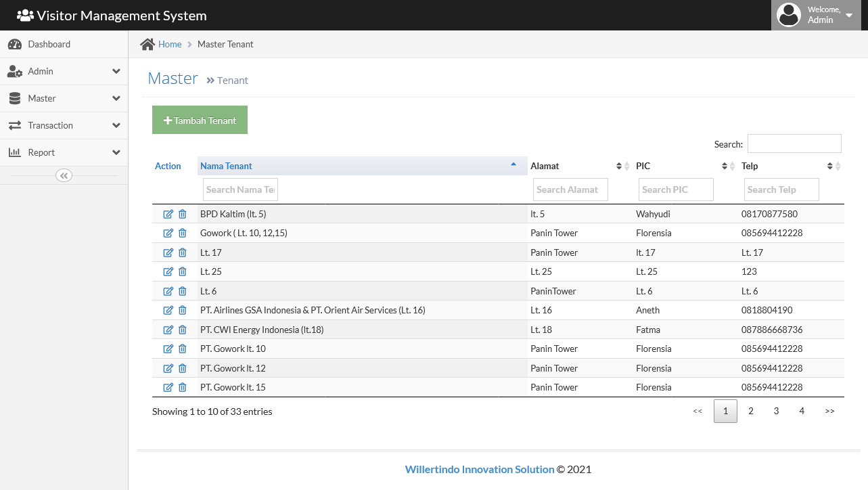The width and height of the screenshot is (868, 490).
Task: Edit PT. Gowork lt. 10 tenant
Action: pyautogui.click(x=168, y=349)
